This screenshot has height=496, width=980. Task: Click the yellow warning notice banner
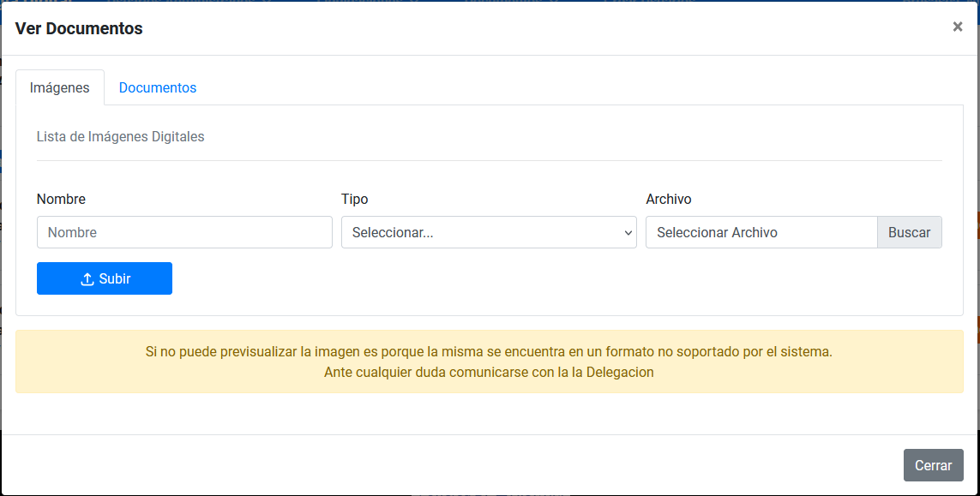[490, 362]
